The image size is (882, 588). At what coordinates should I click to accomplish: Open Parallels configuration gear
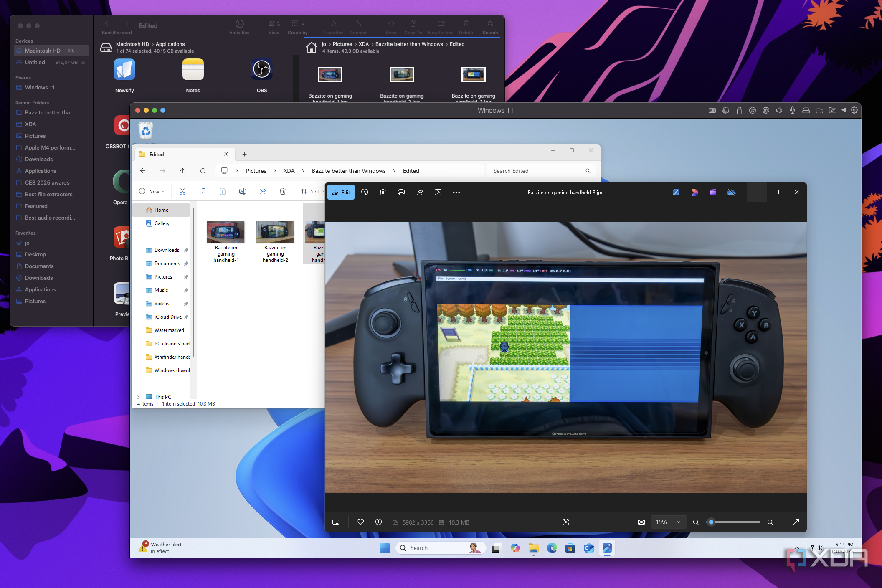(854, 110)
